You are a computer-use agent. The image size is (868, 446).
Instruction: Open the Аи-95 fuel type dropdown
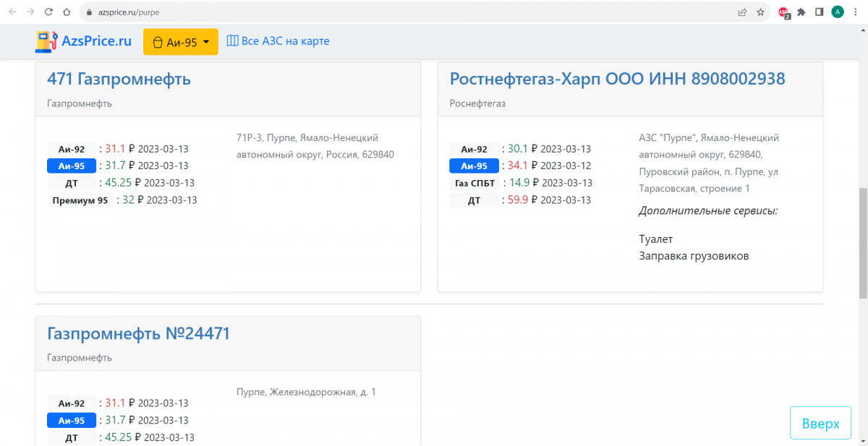[x=181, y=42]
